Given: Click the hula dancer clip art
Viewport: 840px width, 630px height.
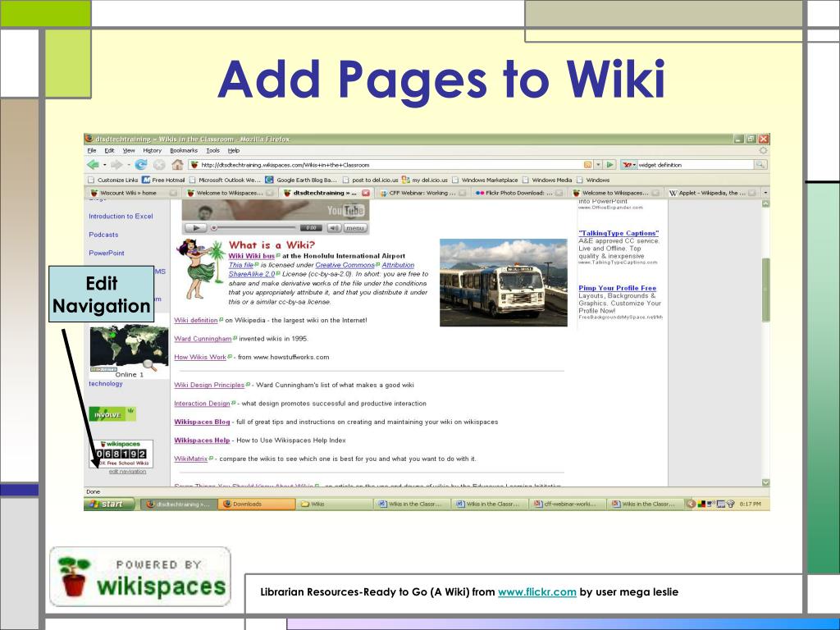Looking at the screenshot, I should pyautogui.click(x=200, y=269).
